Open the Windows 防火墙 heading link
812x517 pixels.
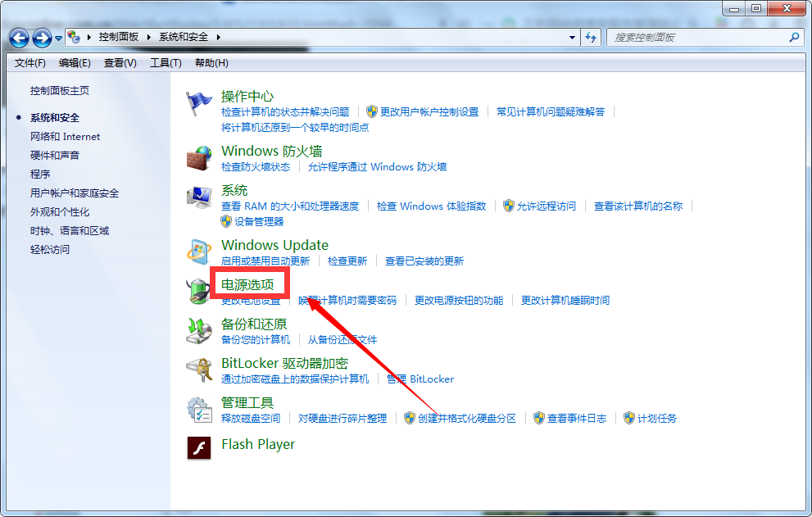(272, 152)
